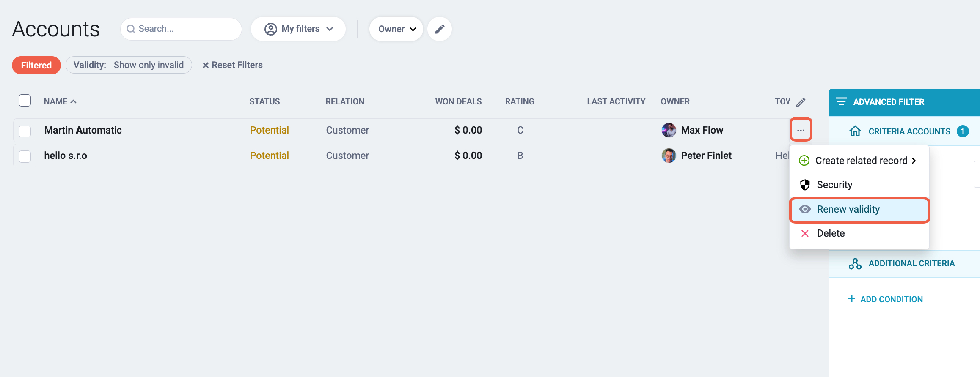
Task: Open the Owner dropdown
Action: click(x=396, y=29)
